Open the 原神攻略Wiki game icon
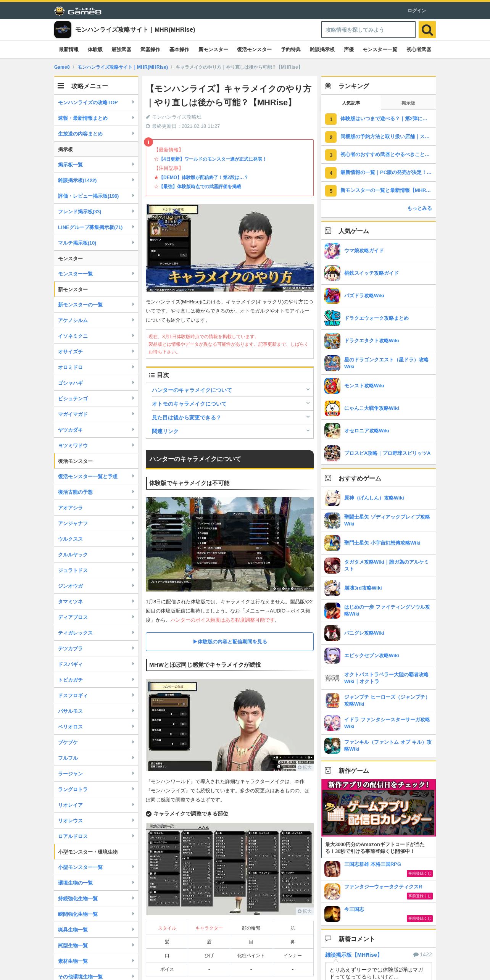490x980 pixels. (332, 498)
